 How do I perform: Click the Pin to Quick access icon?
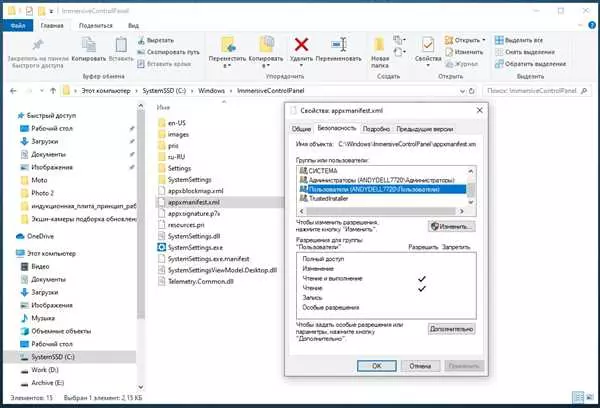coord(38,45)
